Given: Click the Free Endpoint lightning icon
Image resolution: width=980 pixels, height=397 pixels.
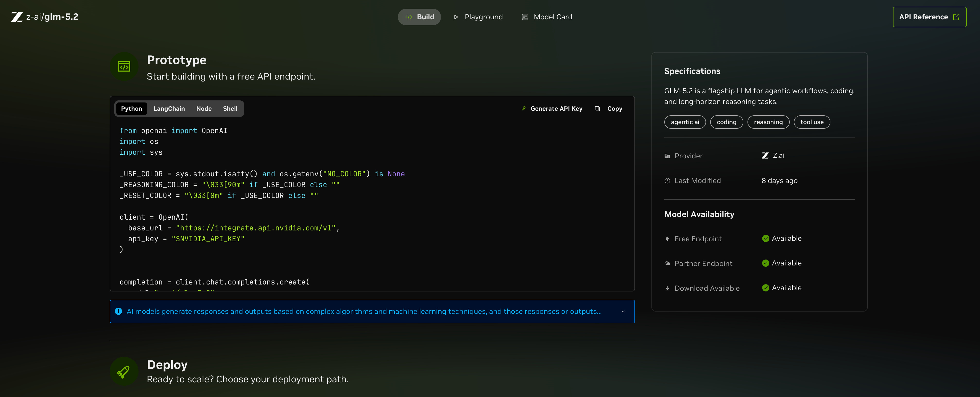Looking at the screenshot, I should (667, 239).
